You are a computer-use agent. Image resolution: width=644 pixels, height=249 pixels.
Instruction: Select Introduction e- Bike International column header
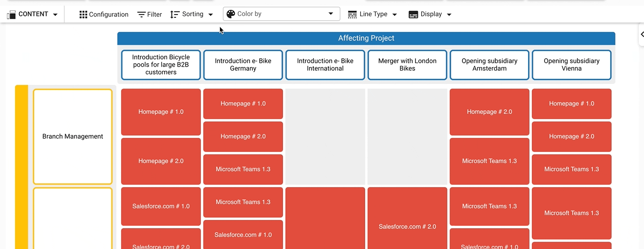coord(325,65)
